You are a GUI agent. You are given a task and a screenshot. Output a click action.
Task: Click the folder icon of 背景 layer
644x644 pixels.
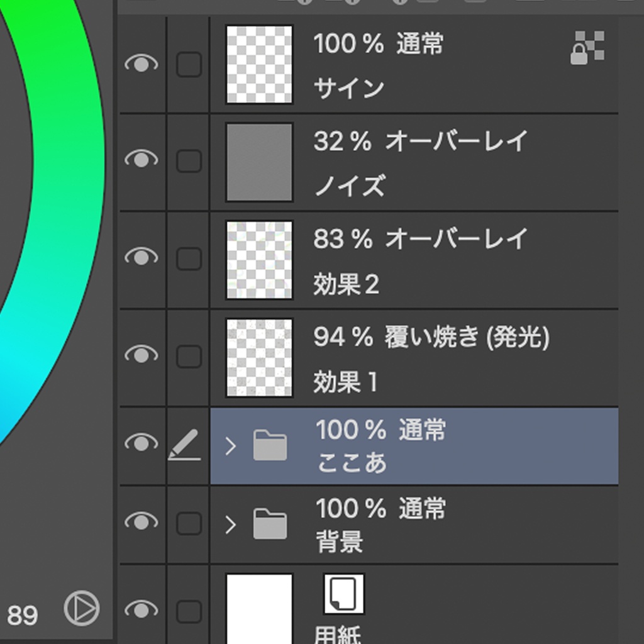point(270,524)
